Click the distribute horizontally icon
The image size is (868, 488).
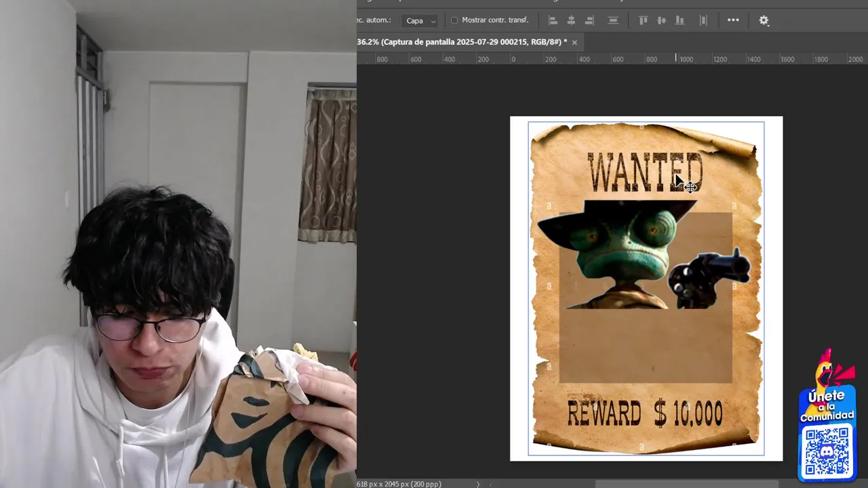[703, 20]
